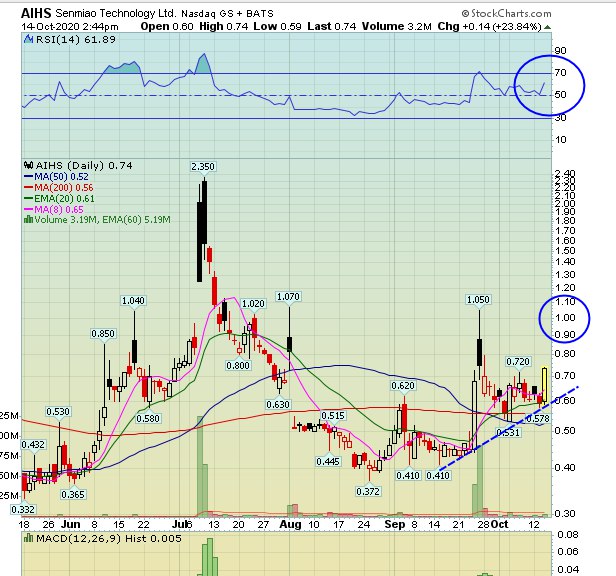This screenshot has height=576, width=616.
Task: Click the 0.850 price label
Action: 103,334
